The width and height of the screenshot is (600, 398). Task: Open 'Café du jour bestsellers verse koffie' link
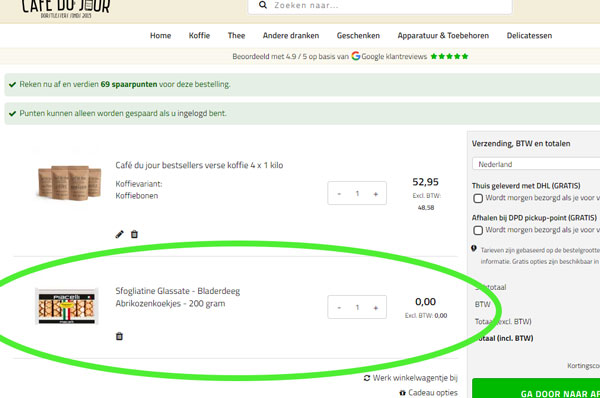click(199, 165)
